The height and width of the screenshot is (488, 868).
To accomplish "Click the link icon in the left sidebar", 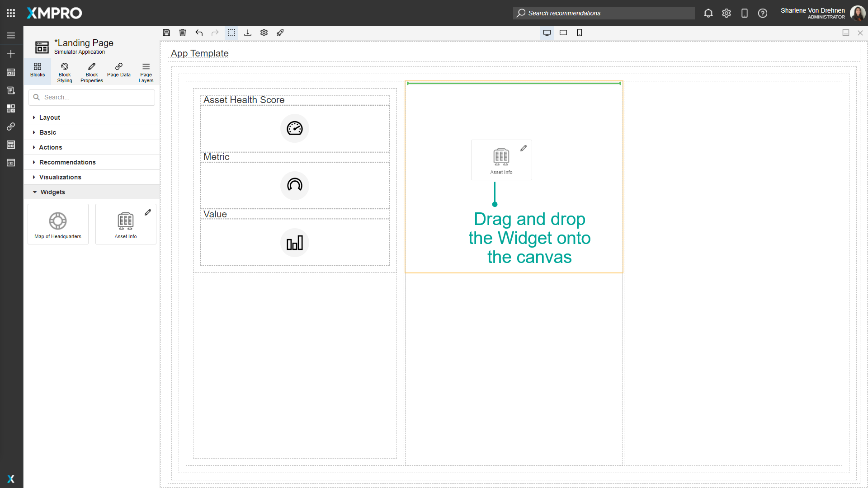I will click(11, 127).
